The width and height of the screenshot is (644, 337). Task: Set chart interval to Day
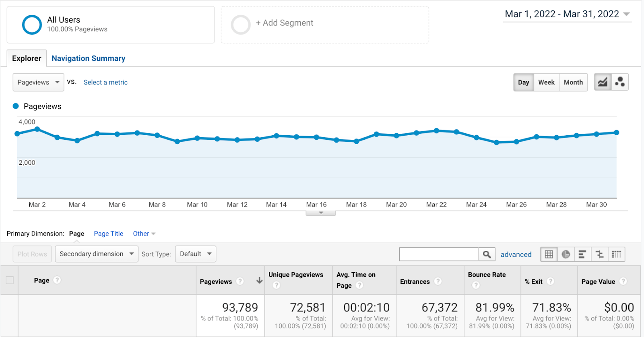[524, 82]
